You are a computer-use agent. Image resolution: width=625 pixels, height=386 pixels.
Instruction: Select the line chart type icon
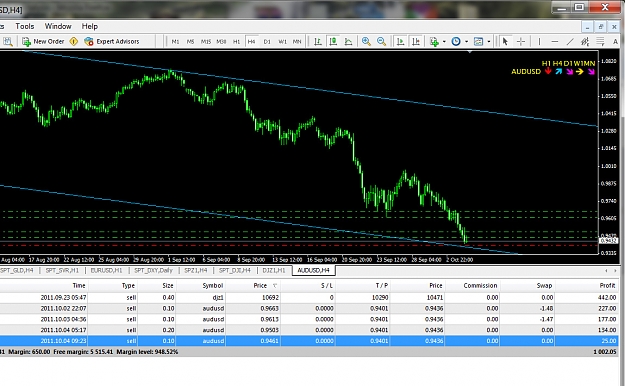click(x=348, y=41)
